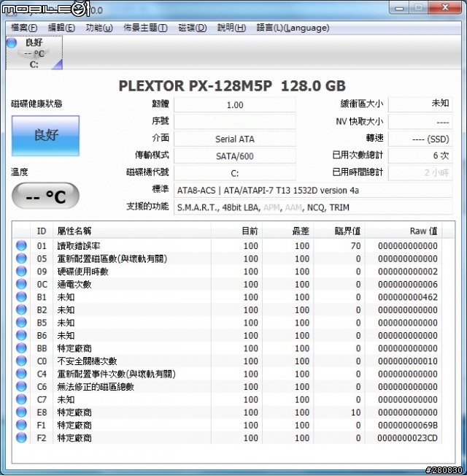Click threshold value 10 in row E8
The width and height of the screenshot is (467, 476).
[x=355, y=412]
